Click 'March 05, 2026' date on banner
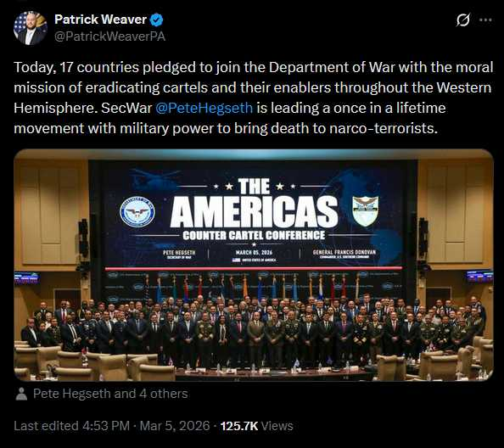 [x=254, y=252]
